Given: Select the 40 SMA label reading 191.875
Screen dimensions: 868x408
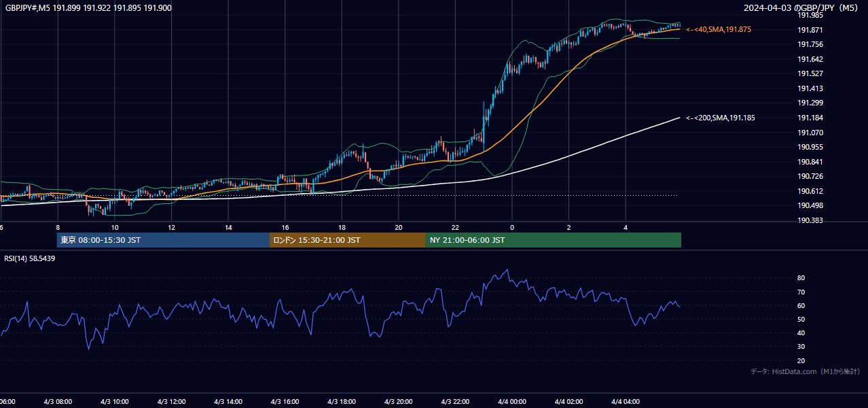Looking at the screenshot, I should pos(719,30).
